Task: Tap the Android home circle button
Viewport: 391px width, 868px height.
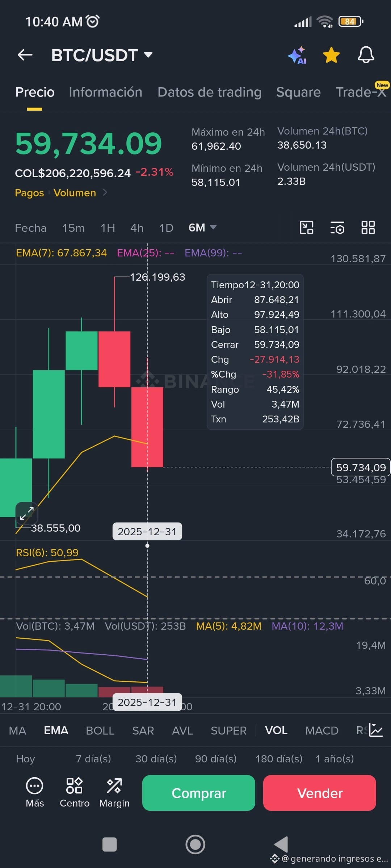Action: [195, 844]
